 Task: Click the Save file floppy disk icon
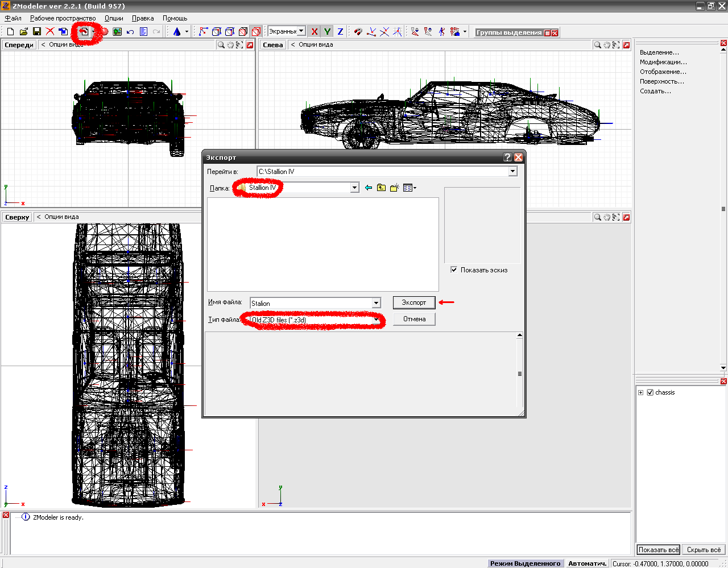[x=37, y=32]
